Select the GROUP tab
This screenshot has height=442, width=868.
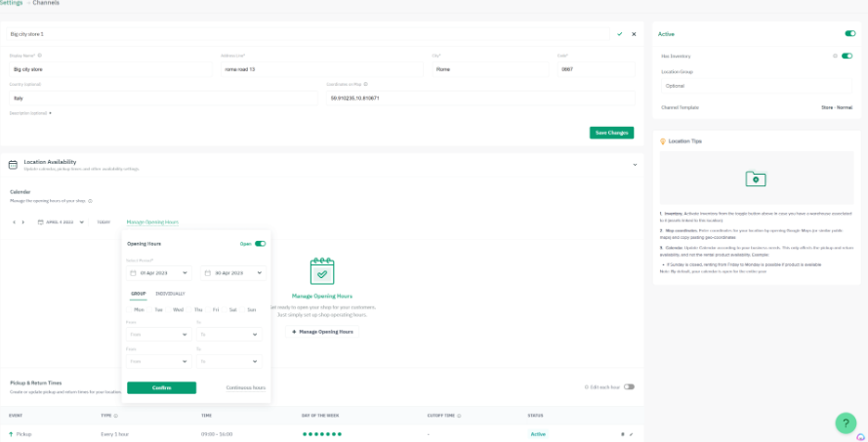coord(138,294)
